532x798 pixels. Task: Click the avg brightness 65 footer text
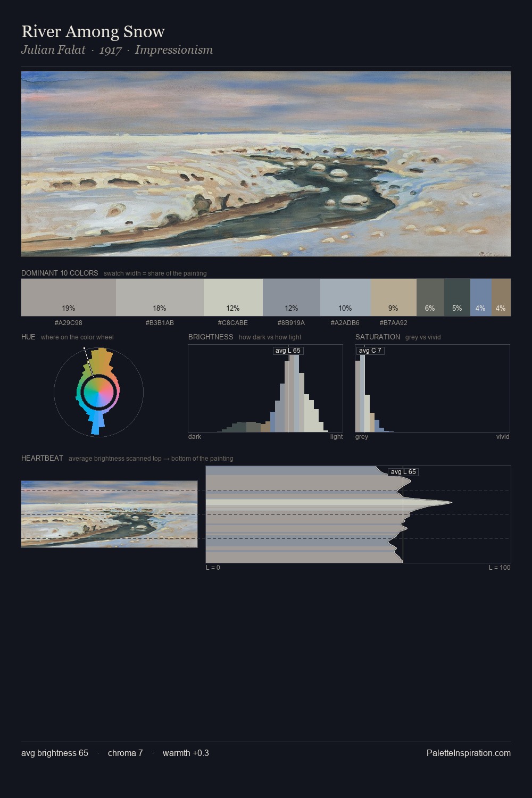tap(55, 753)
